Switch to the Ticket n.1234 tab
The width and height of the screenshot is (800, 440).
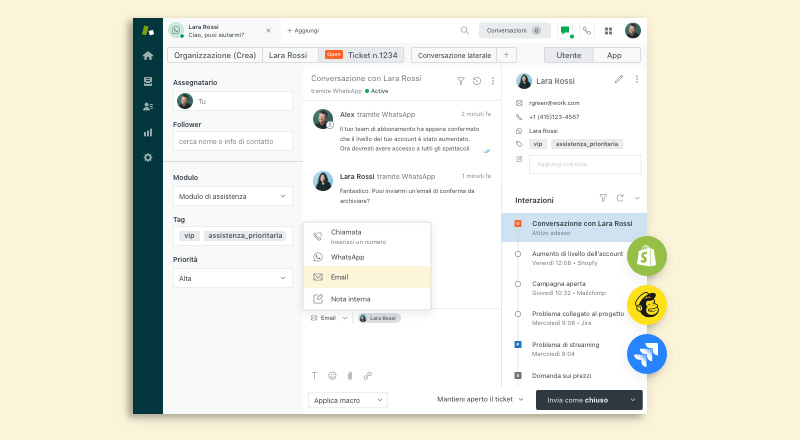pos(361,55)
